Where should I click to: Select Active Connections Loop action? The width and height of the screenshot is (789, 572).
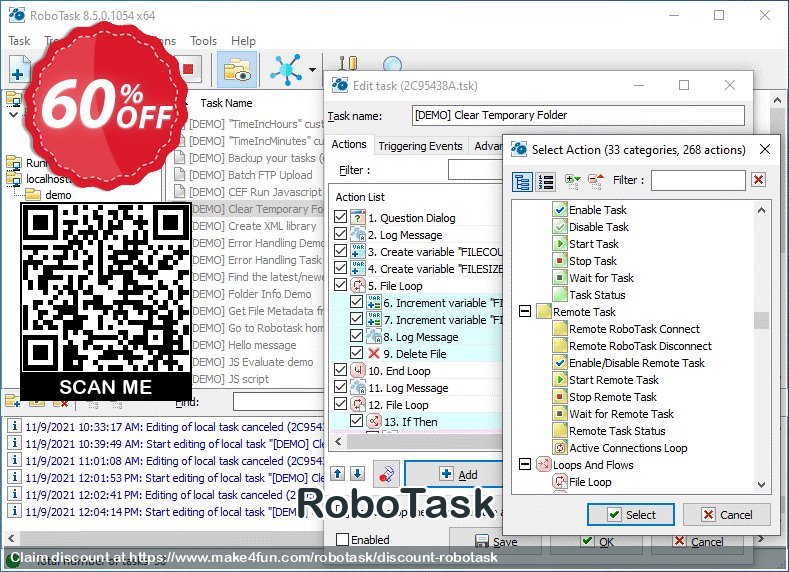click(x=628, y=448)
